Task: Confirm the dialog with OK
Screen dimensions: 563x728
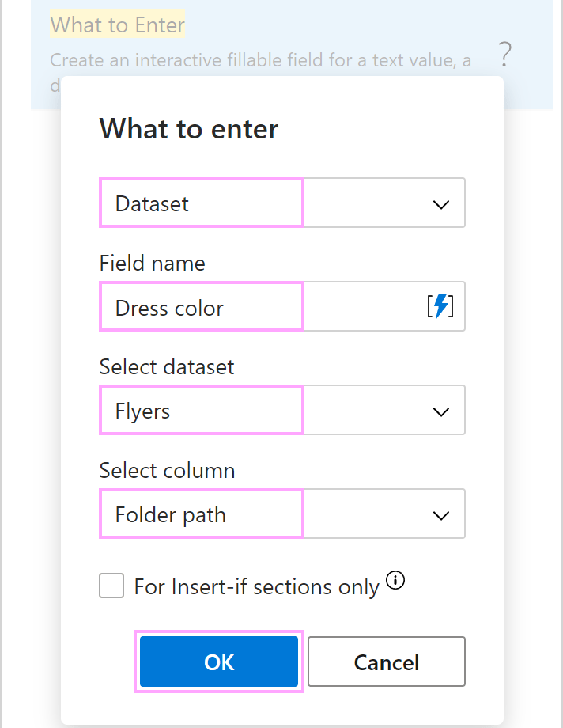Action: [219, 662]
